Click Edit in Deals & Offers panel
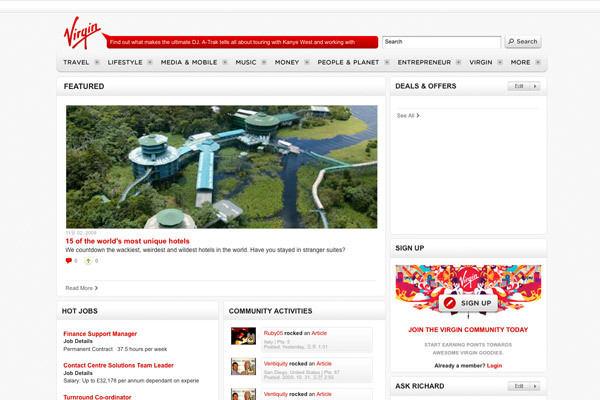This screenshot has height=400, width=600. coord(519,86)
